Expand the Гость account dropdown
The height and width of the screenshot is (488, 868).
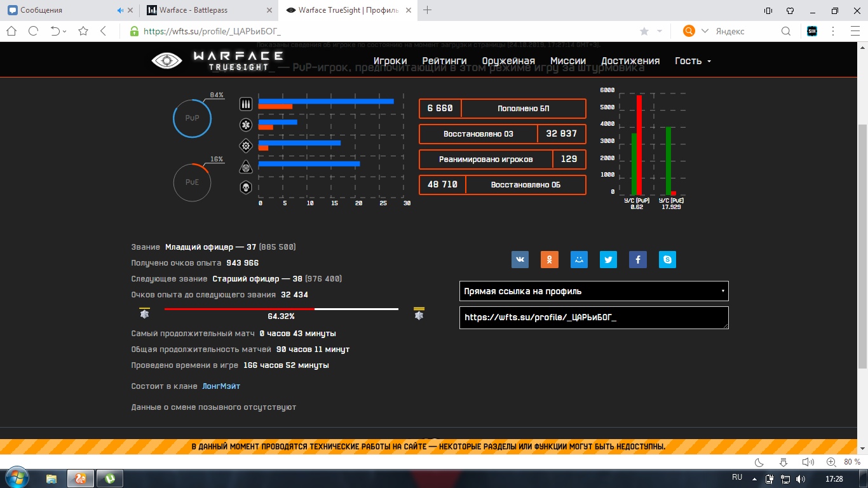pos(693,61)
